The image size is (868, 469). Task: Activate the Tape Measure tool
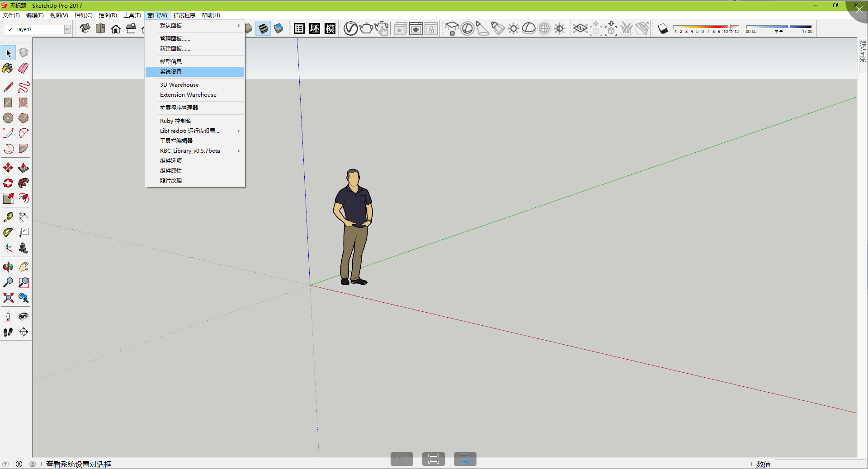click(x=8, y=217)
